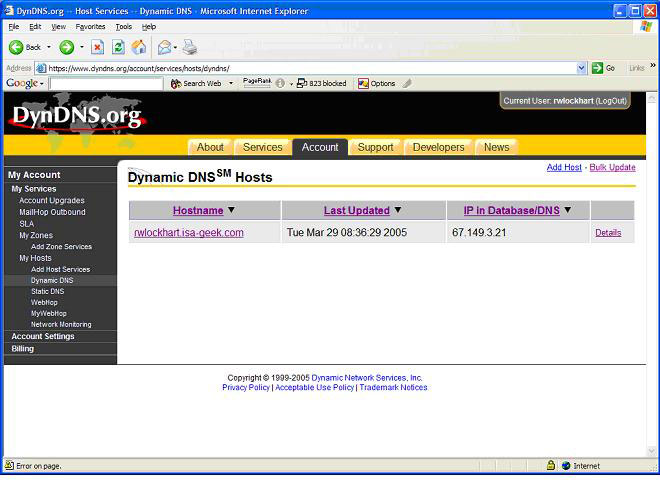Click the 823 blocked popup blocker icon
This screenshot has height=483, width=660.
coord(322,83)
